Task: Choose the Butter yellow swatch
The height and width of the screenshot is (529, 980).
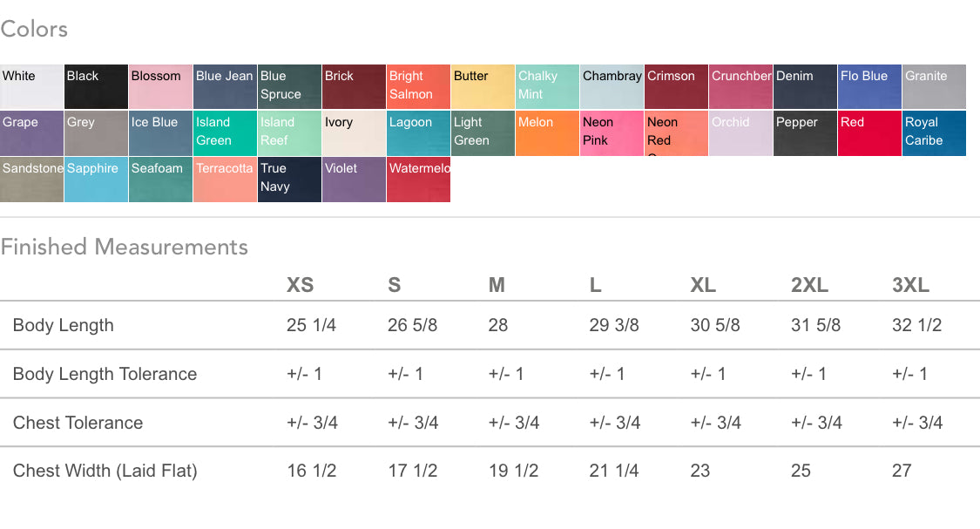Action: 483,87
